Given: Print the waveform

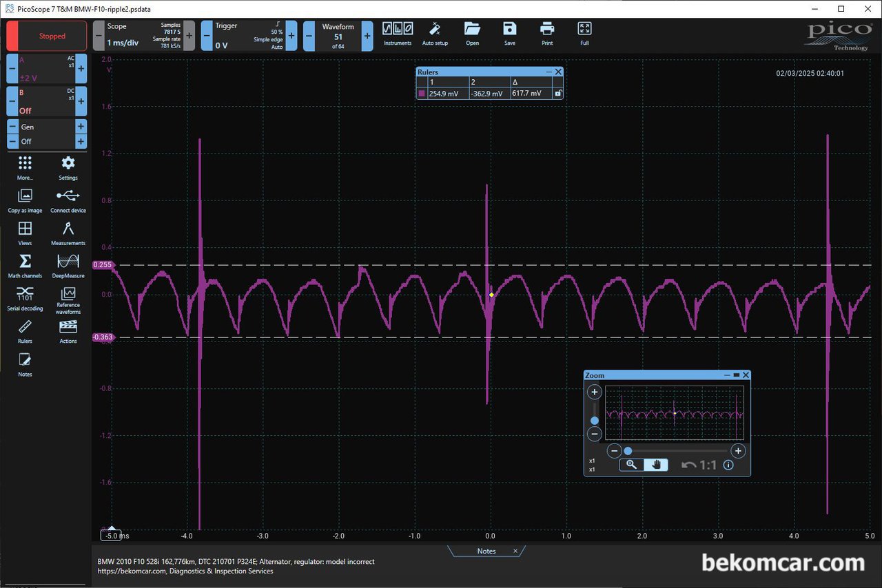Looking at the screenshot, I should (x=547, y=33).
